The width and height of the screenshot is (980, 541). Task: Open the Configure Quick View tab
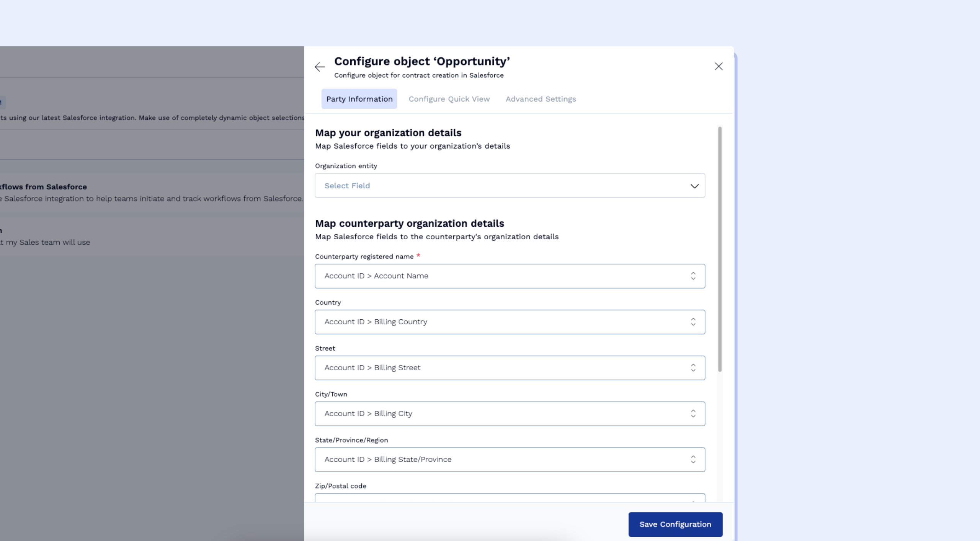tap(449, 99)
